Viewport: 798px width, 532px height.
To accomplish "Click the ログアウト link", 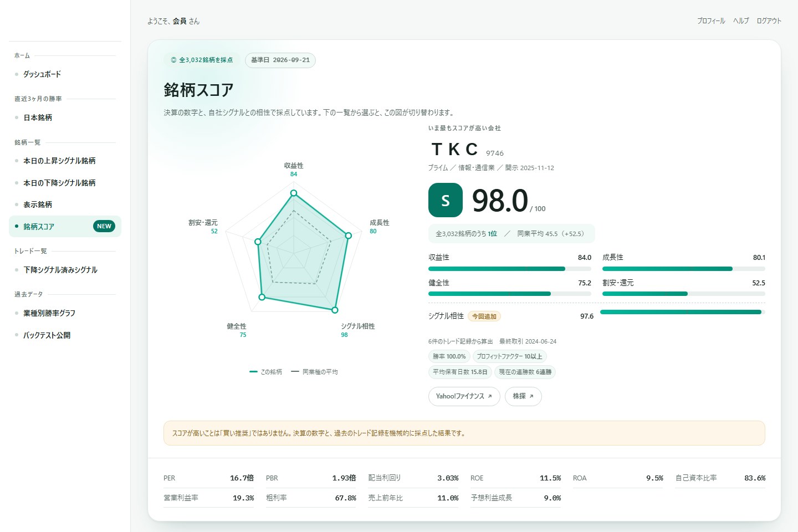I will (769, 21).
